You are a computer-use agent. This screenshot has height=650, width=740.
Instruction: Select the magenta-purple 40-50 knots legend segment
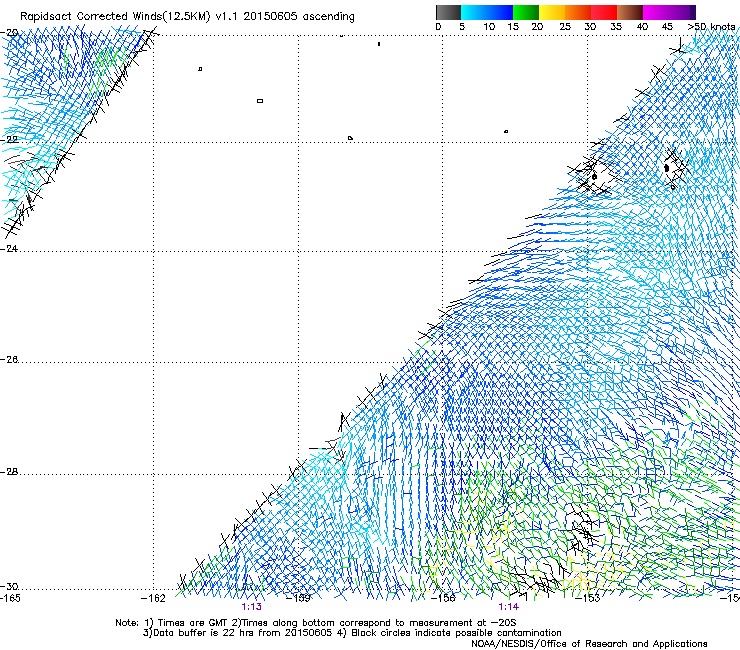click(669, 12)
